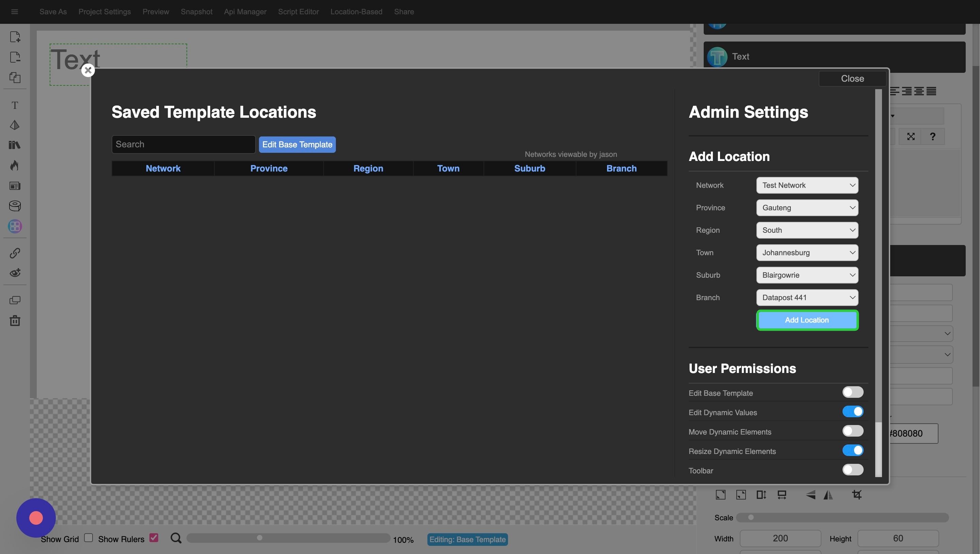Viewport: 980px width, 554px height.
Task: Click the add new page icon
Action: click(x=15, y=36)
